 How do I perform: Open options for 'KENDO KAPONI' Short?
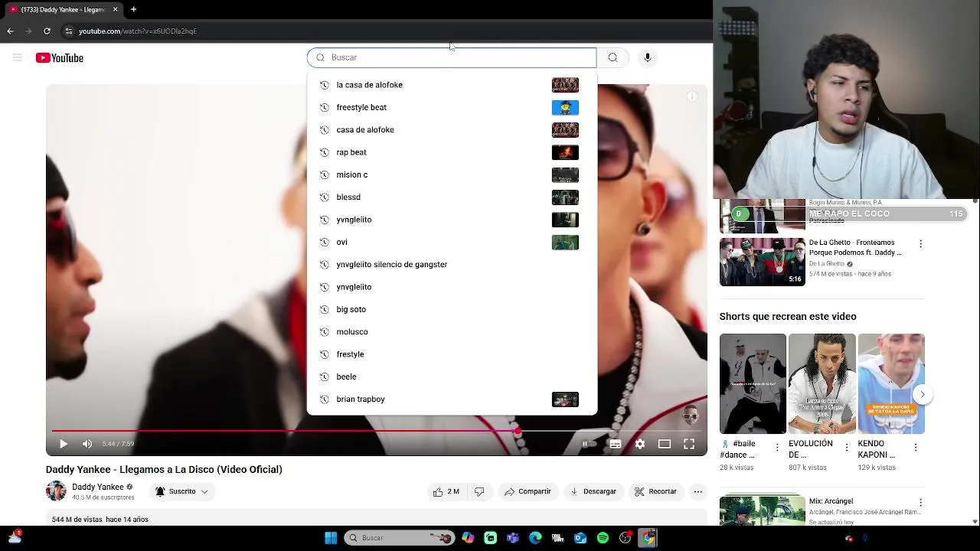[916, 448]
